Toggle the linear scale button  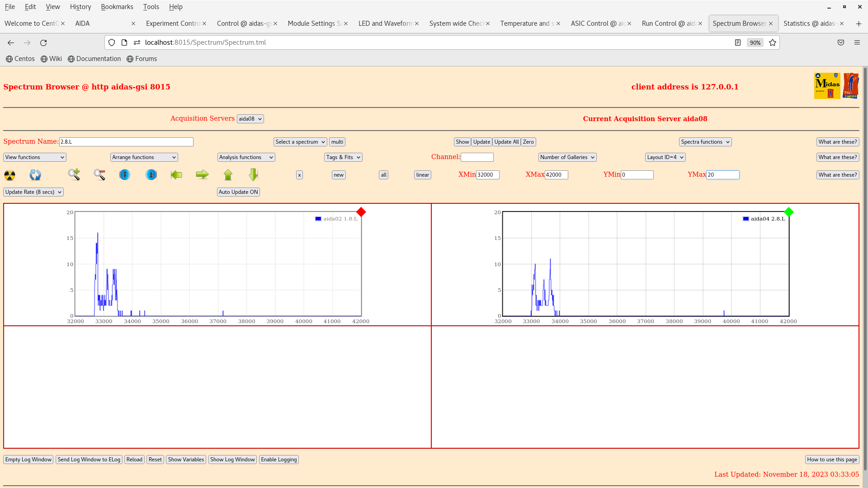[x=422, y=175]
